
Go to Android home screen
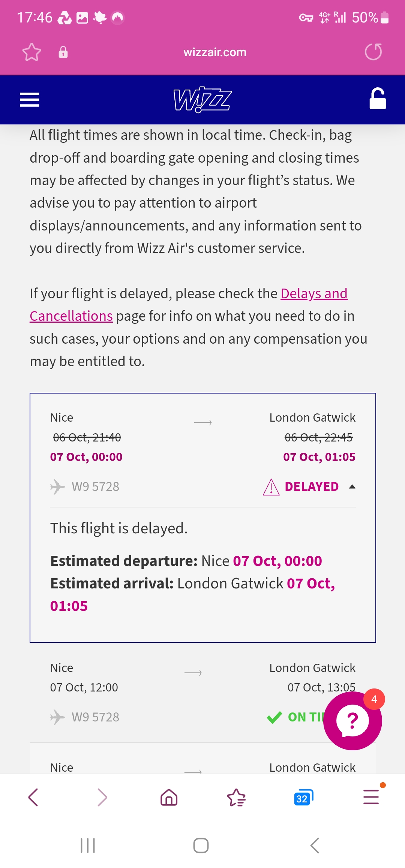coord(201,846)
